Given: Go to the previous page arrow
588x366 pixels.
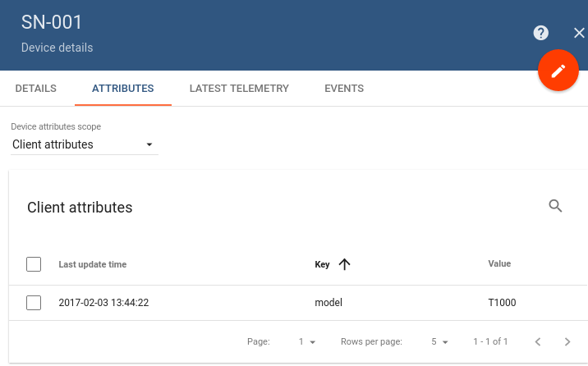Looking at the screenshot, I should (538, 341).
